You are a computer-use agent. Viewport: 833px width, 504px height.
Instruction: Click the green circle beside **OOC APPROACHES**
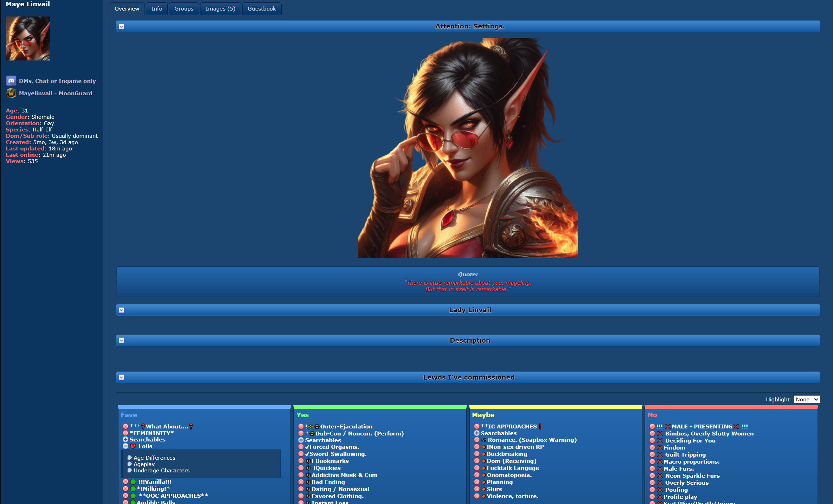(133, 496)
